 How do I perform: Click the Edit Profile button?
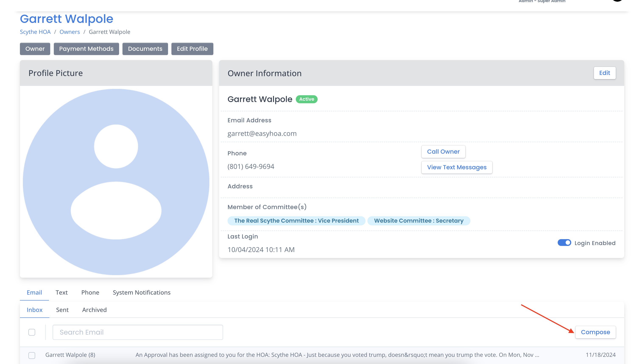coord(192,49)
